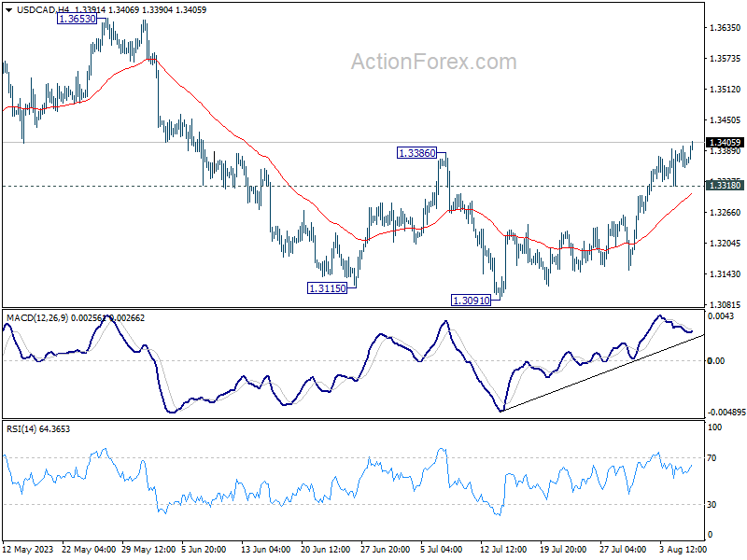Click the 1.32045 price axis value

(726, 244)
